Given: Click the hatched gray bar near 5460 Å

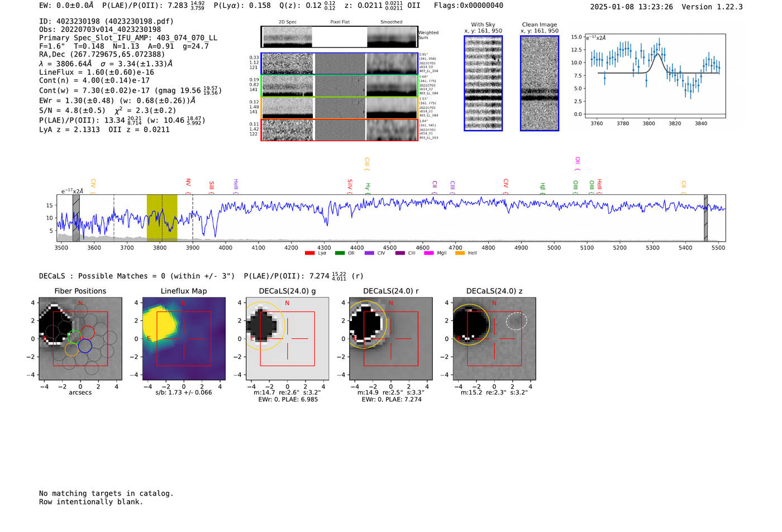Looking at the screenshot, I should pyautogui.click(x=705, y=218).
